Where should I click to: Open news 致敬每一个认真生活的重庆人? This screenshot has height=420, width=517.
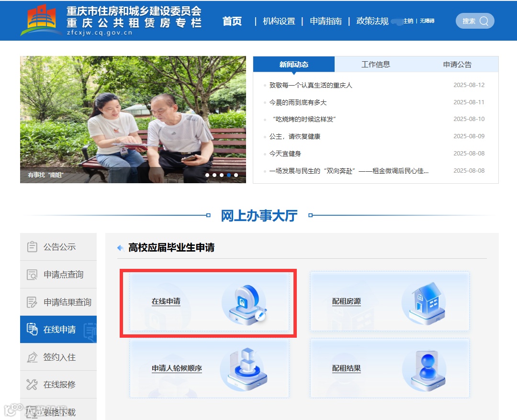click(311, 85)
